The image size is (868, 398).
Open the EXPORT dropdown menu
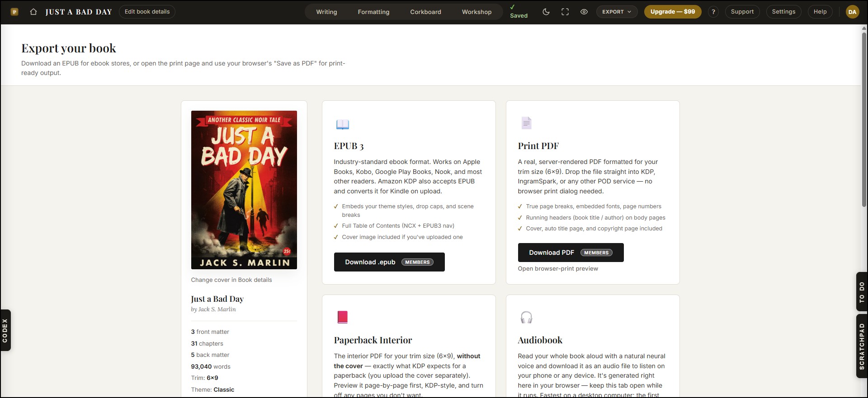tap(617, 12)
